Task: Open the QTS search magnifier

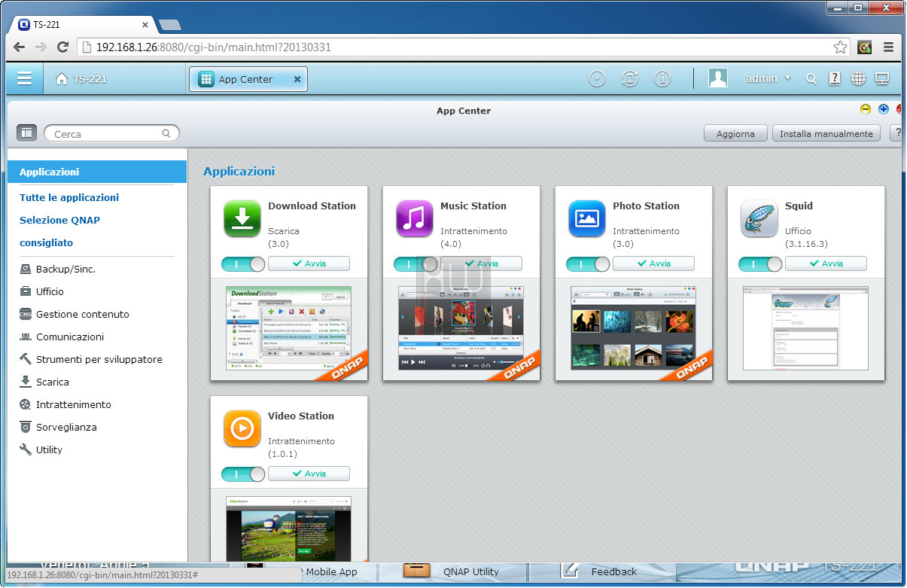Action: (x=811, y=78)
